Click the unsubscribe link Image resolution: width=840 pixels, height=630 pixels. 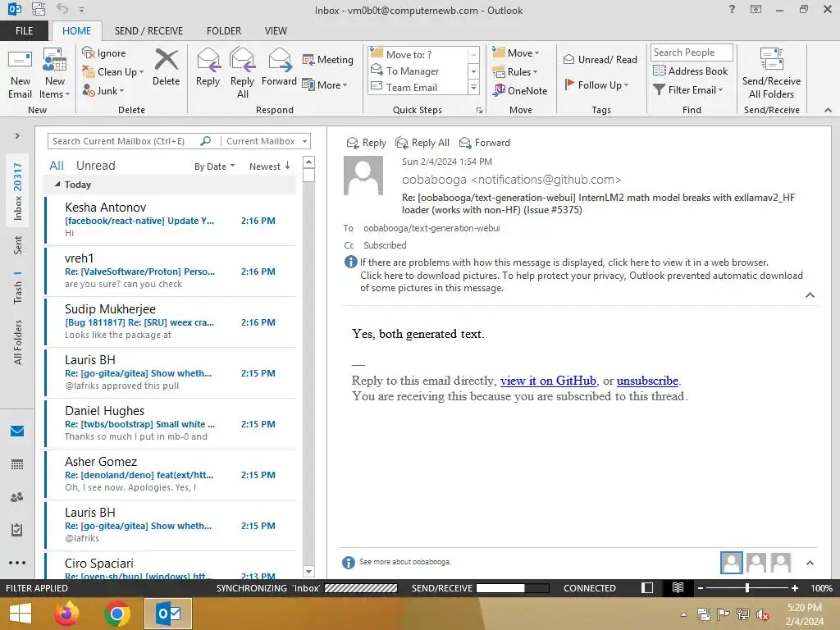click(647, 381)
